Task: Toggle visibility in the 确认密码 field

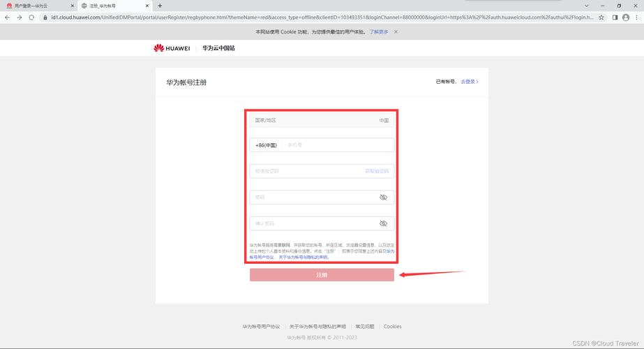Action: coord(383,223)
